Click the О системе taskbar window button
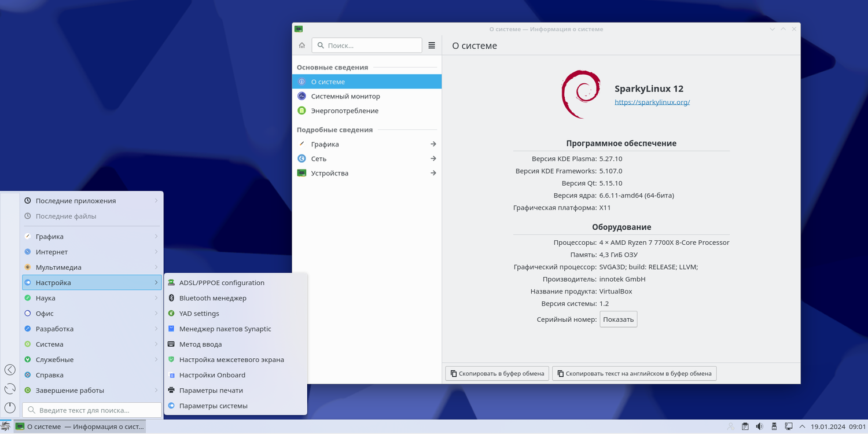This screenshot has height=434, width=868. click(80, 426)
